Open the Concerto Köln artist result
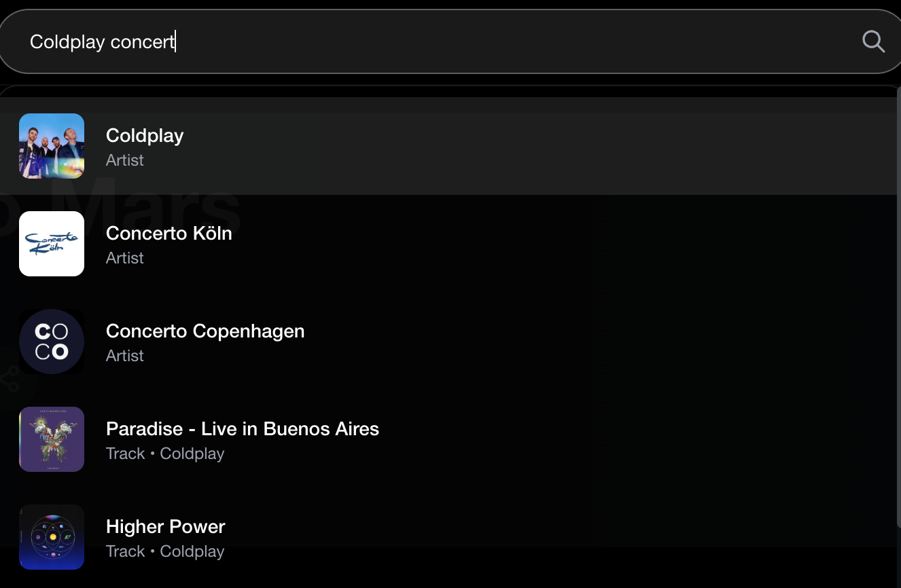The width and height of the screenshot is (901, 588). pyautogui.click(x=169, y=234)
